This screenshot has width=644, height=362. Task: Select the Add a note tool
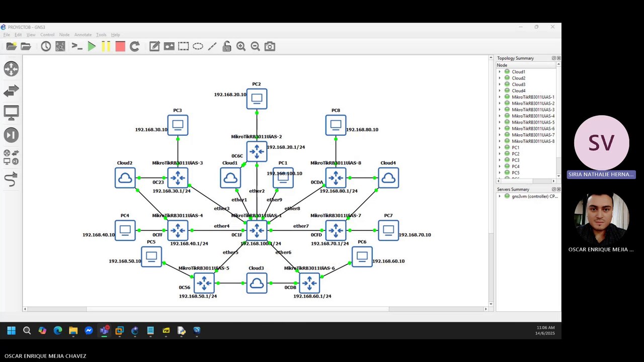154,46
